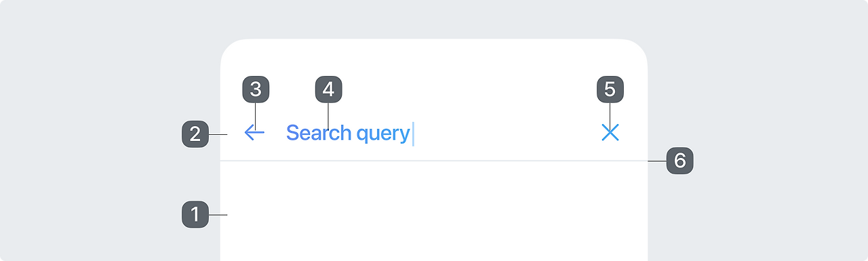This screenshot has width=868, height=261.
Task: Select annotation badge number 4
Action: (329, 89)
